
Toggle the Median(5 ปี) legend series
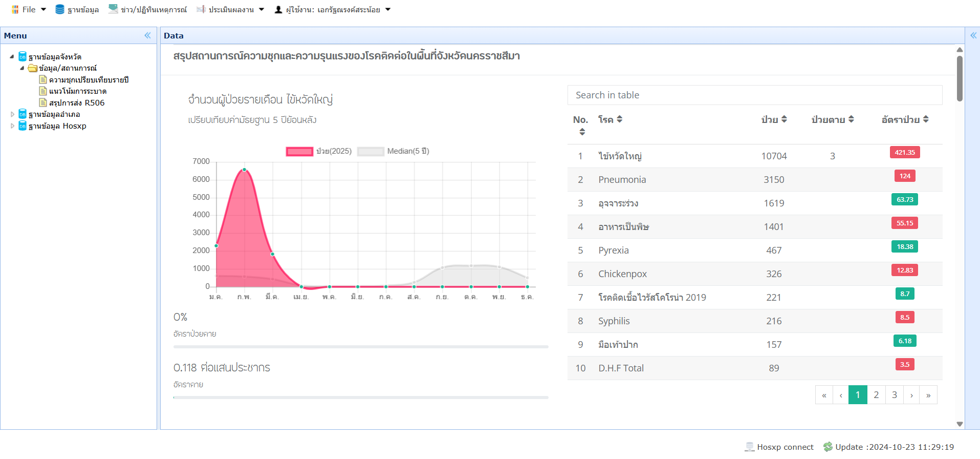tap(371, 151)
